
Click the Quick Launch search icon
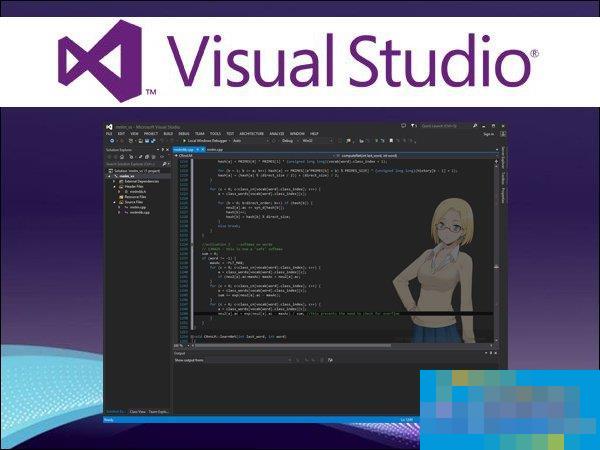[x=475, y=126]
